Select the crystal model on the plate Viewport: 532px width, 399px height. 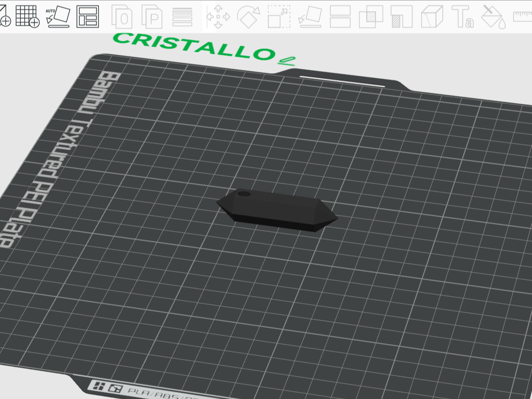tap(277, 210)
